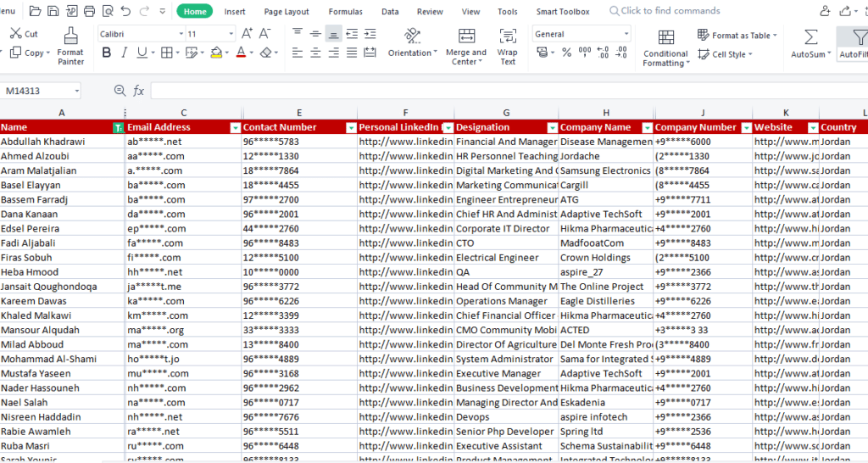Open the Page Layout tab
The width and height of the screenshot is (868, 463).
click(x=287, y=11)
